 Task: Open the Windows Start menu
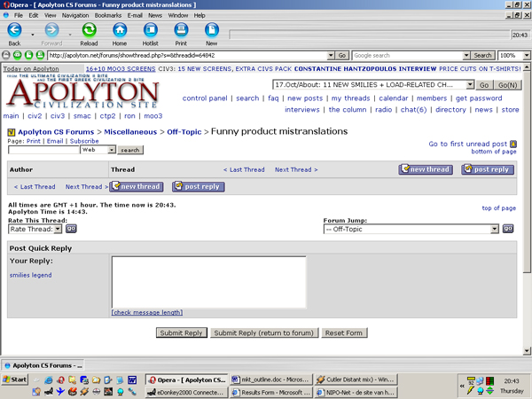click(15, 379)
